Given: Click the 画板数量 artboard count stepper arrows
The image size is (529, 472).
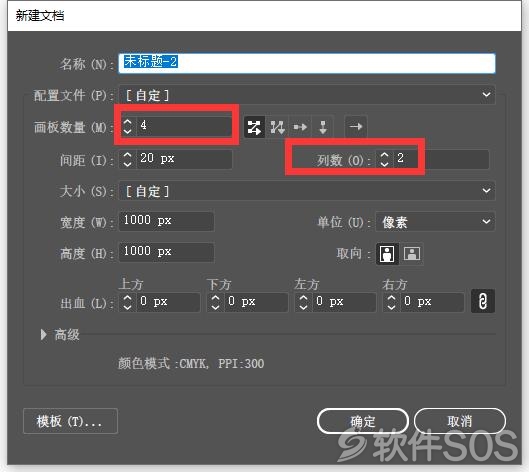Looking at the screenshot, I should pyautogui.click(x=128, y=127).
